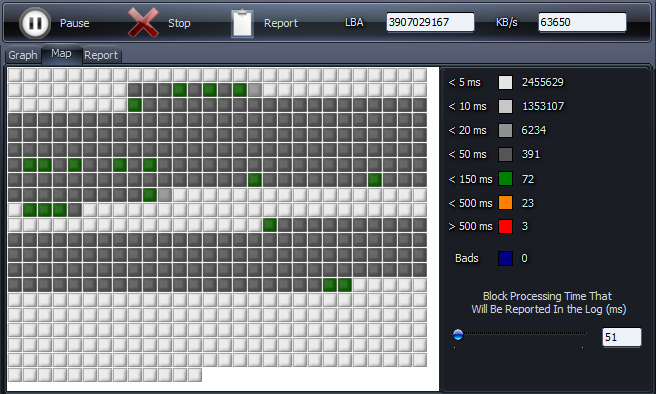Click the '< 5 ms' legend label

[x=464, y=82]
